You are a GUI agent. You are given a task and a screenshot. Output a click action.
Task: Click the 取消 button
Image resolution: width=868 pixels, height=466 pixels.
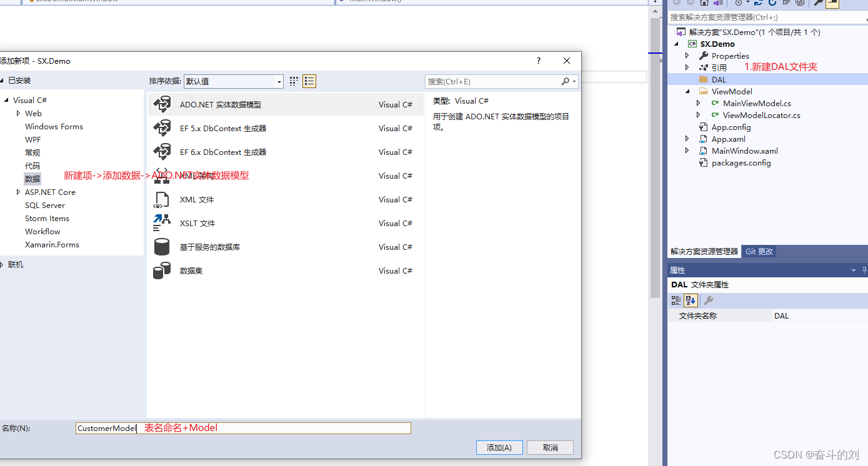pos(550,447)
